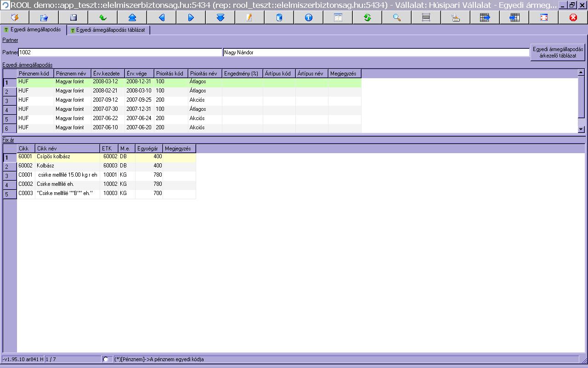Click the Prioritás név column header

[x=205, y=74]
